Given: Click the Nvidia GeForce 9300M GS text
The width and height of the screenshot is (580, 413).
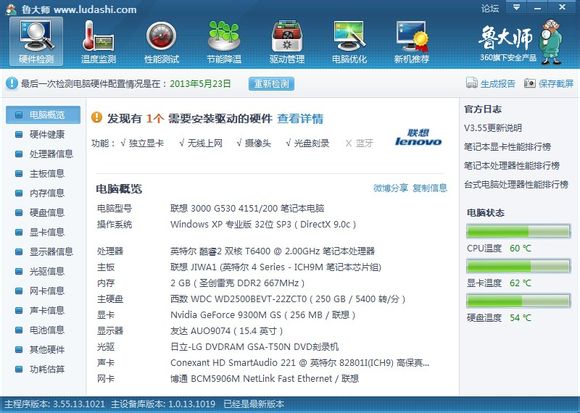Looking at the screenshot, I should 263,315.
